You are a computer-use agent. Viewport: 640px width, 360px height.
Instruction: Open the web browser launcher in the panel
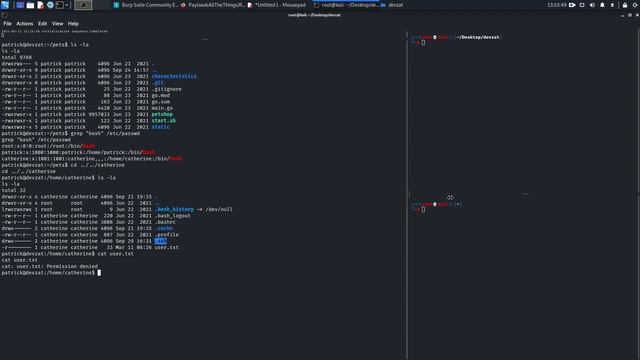50,5
